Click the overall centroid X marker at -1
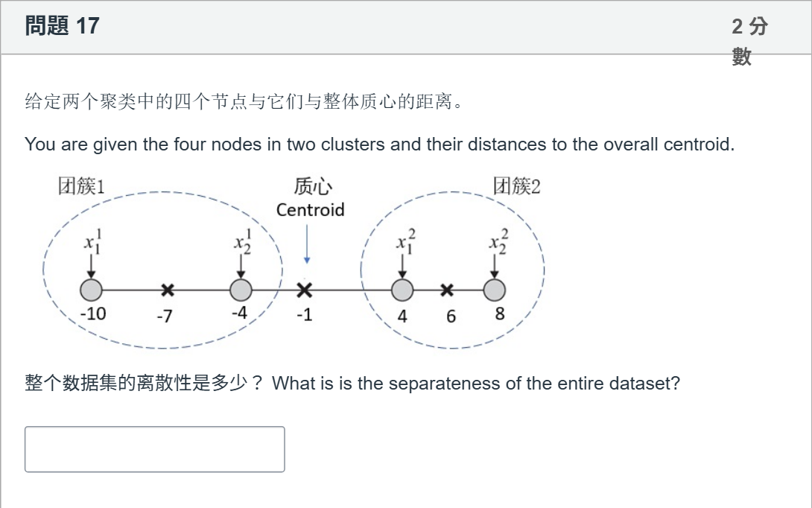812x508 pixels. point(305,290)
